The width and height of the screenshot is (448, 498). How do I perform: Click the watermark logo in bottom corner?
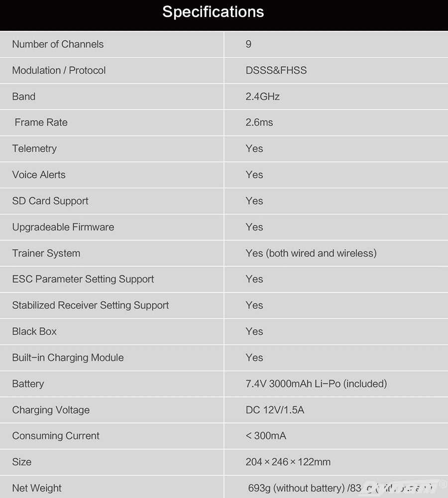[404, 487]
